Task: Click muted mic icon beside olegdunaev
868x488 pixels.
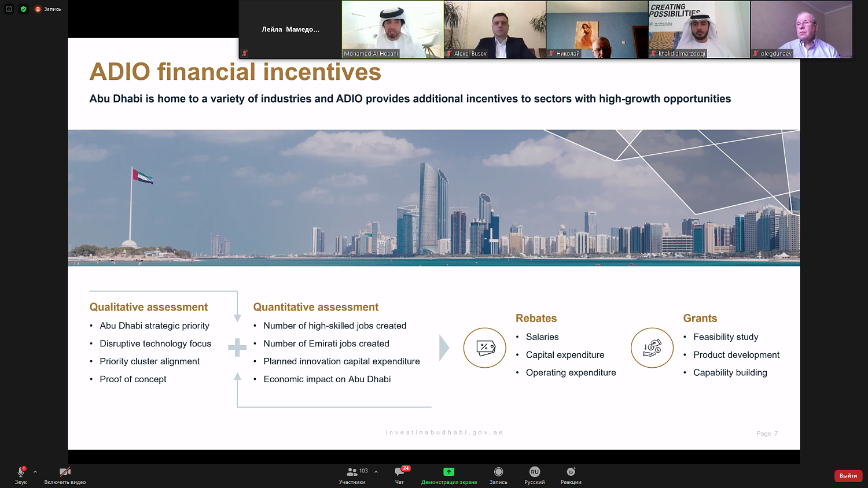Action: 755,53
